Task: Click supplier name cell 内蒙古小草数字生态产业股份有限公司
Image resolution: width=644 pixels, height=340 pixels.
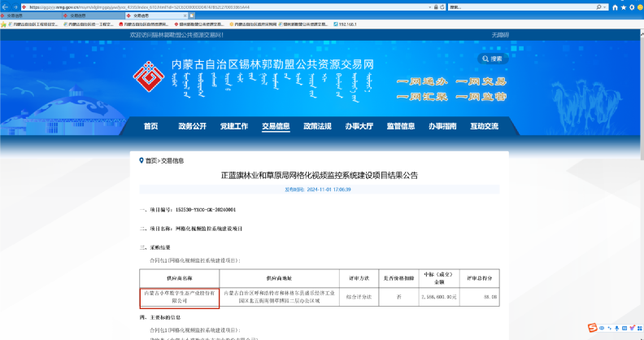Action: [x=180, y=297]
